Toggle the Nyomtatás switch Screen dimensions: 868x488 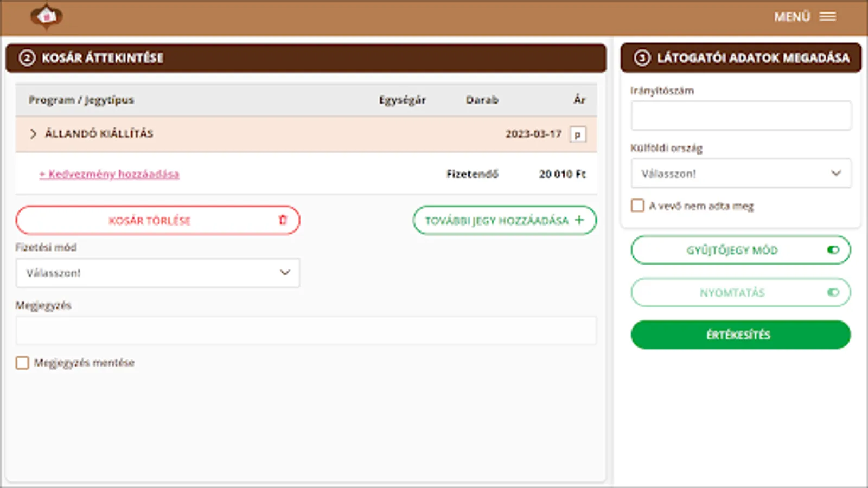pos(833,292)
